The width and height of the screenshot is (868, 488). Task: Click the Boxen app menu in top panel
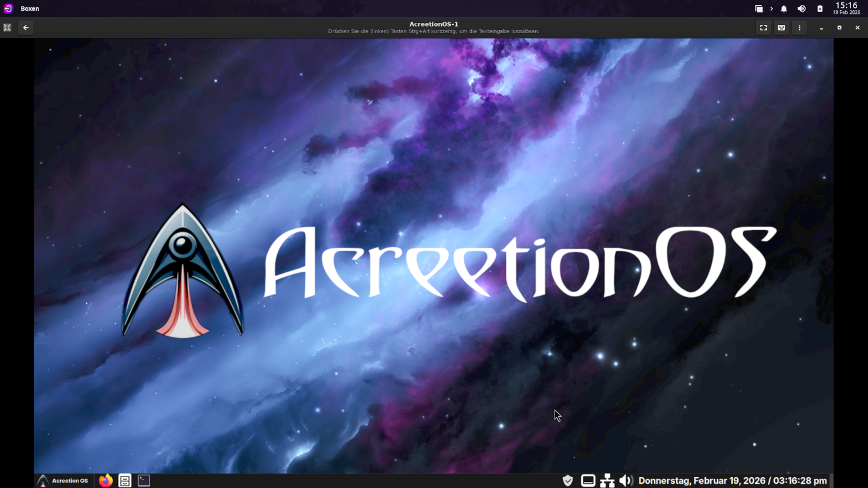tap(30, 8)
